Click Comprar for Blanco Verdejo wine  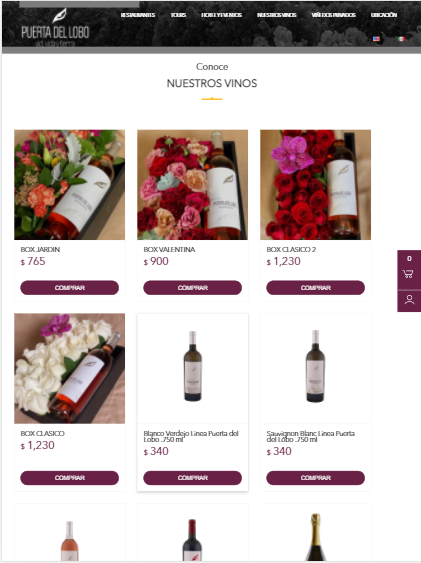coord(192,478)
